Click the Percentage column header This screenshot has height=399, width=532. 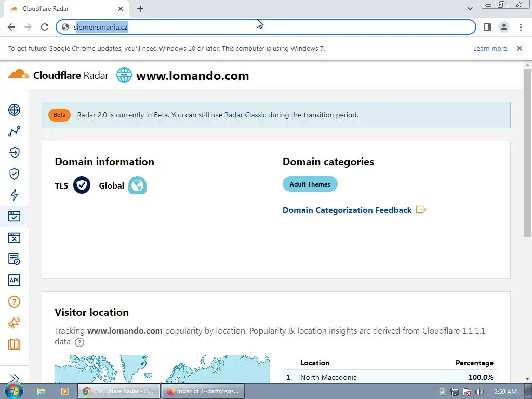[474, 363]
